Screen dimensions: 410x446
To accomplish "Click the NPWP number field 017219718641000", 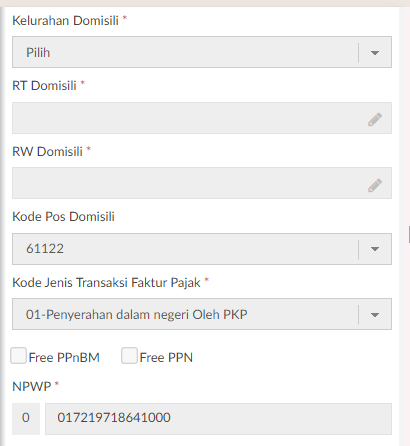I will click(x=218, y=419).
